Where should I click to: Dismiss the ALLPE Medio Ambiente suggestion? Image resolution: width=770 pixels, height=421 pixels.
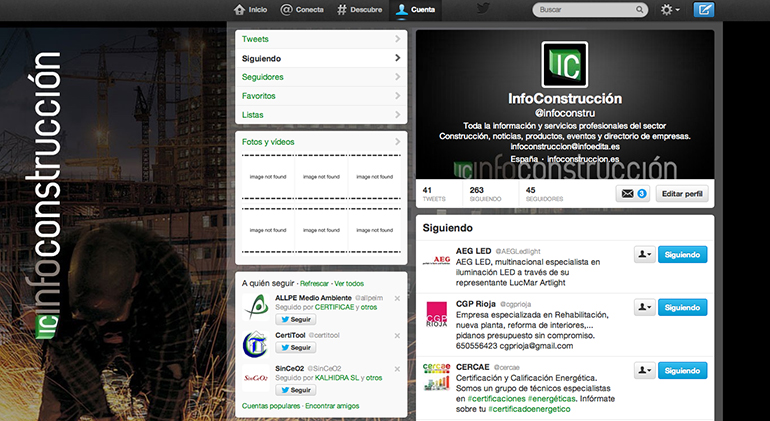(397, 299)
